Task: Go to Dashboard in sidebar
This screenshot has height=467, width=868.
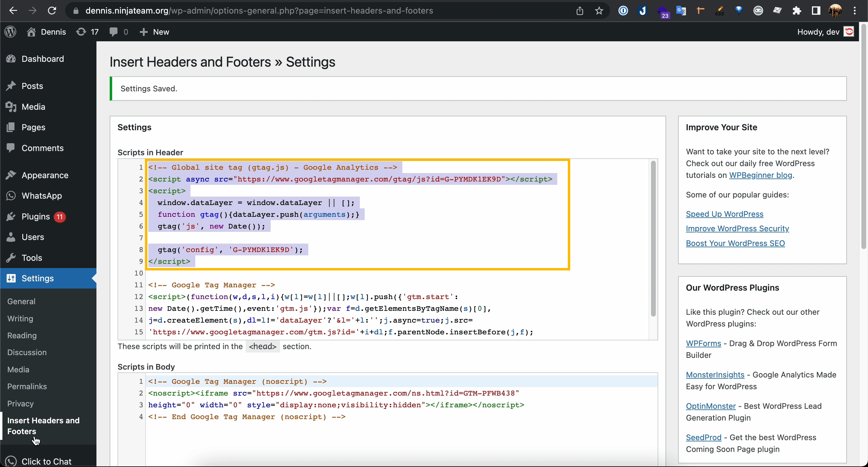Action: point(48,59)
